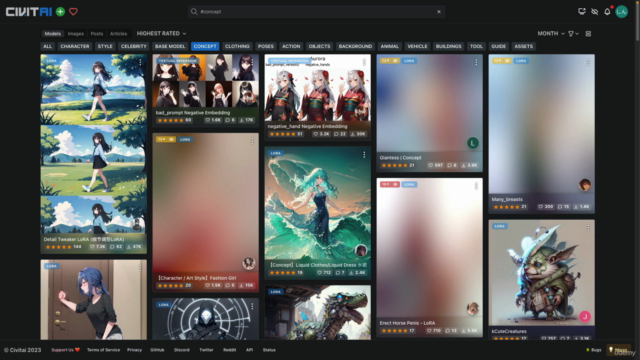
Task: Open the filter funnel dropdown
Action: pos(573,33)
